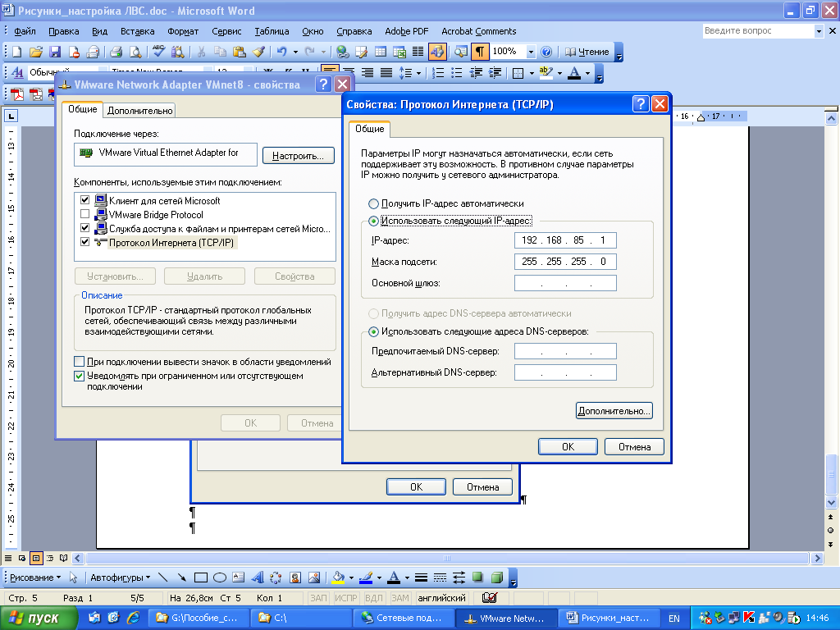Expand the Undo history dropdown arrow
Viewport: 840px width, 630px height.
(x=295, y=52)
